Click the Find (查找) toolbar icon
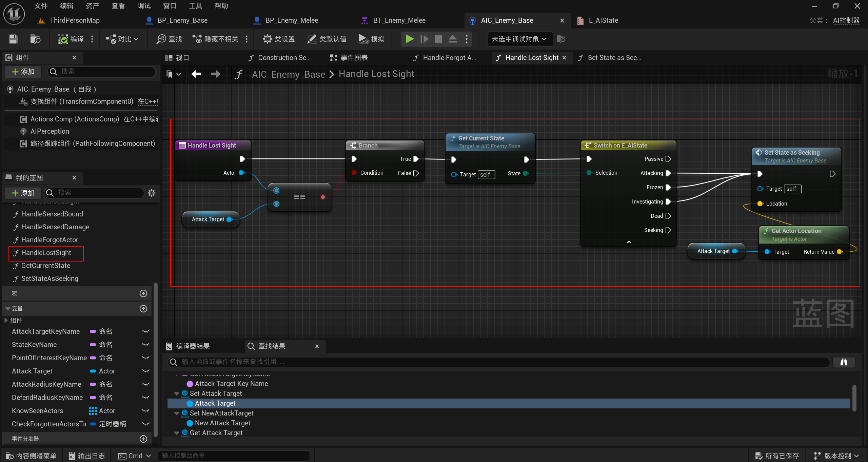The height and width of the screenshot is (462, 868). 161,39
